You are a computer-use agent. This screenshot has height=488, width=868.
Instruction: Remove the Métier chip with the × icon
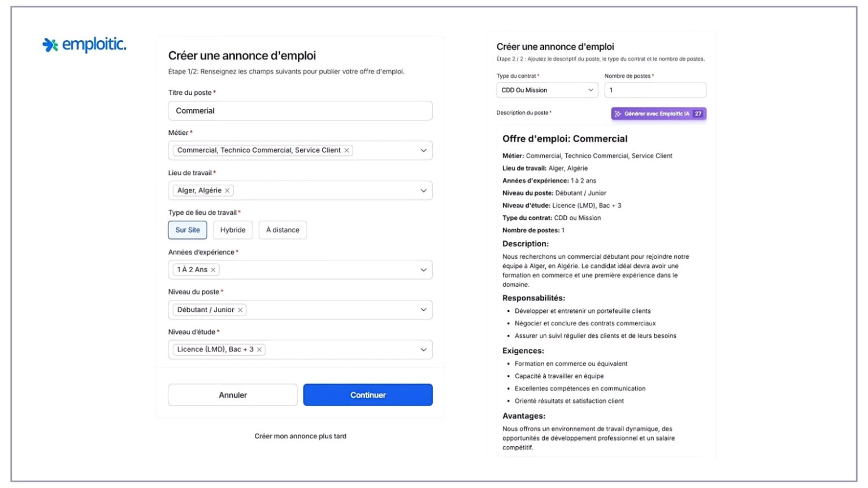pyautogui.click(x=346, y=150)
